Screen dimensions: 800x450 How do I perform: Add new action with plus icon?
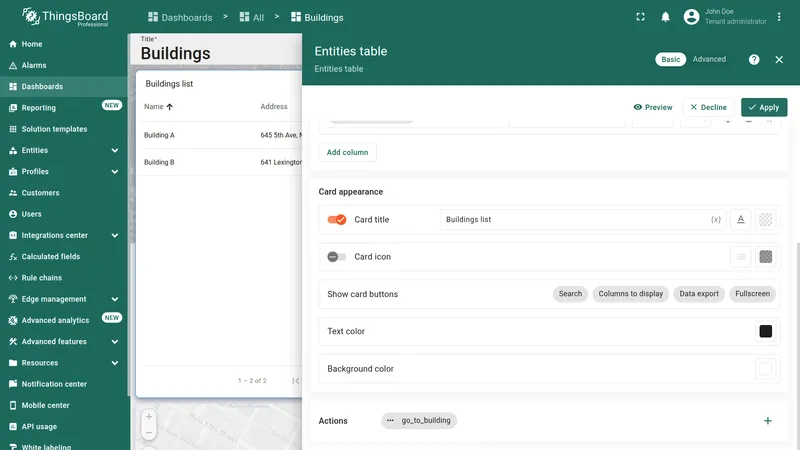pyautogui.click(x=768, y=421)
